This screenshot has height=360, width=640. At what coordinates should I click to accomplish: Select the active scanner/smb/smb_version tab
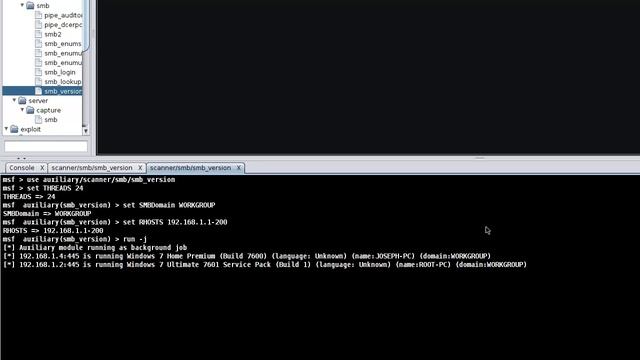coord(190,168)
